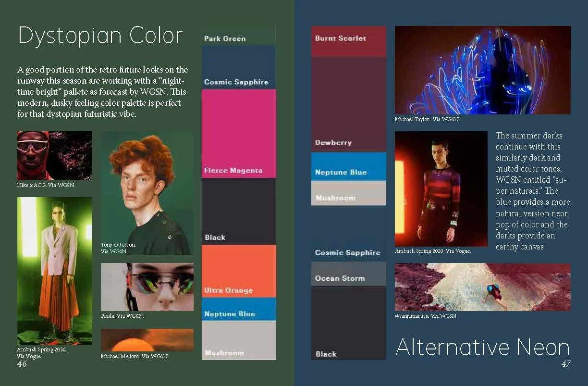The width and height of the screenshot is (588, 386).
Task: Select Ambush Spring 2020 caption beside Cosmic Sapphire
Action: coord(432,251)
